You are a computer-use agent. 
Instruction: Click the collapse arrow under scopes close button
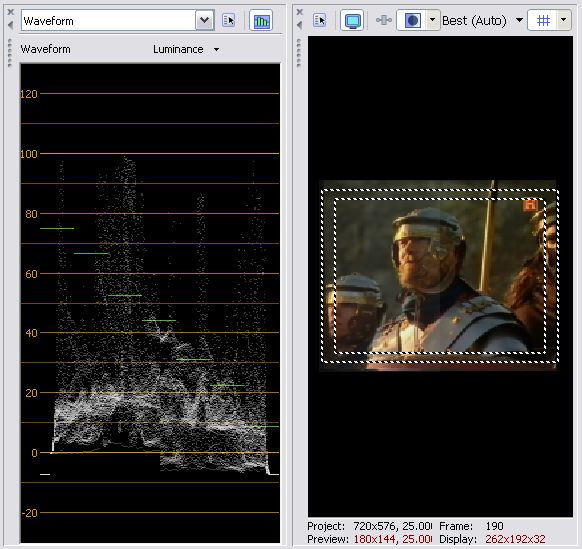11,25
